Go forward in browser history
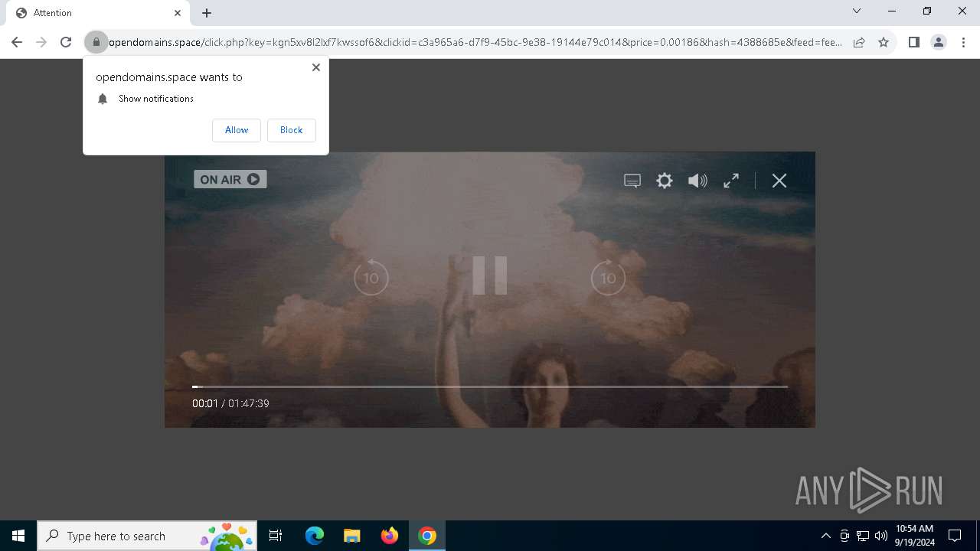Screen dimensions: 980x551 (x=41, y=42)
